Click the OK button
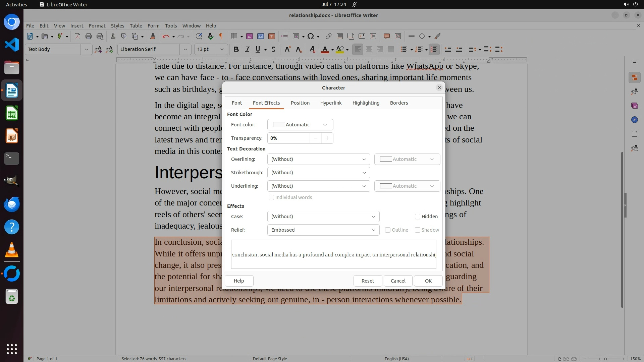 (x=428, y=281)
